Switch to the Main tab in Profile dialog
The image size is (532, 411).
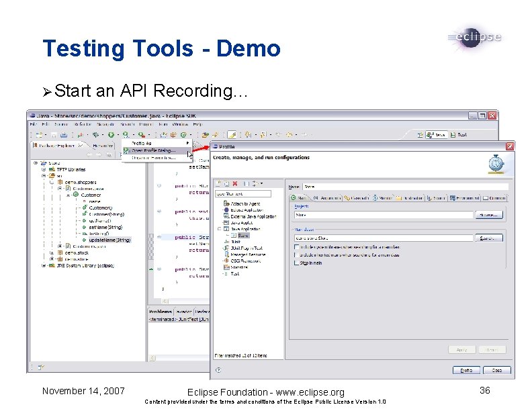[298, 197]
